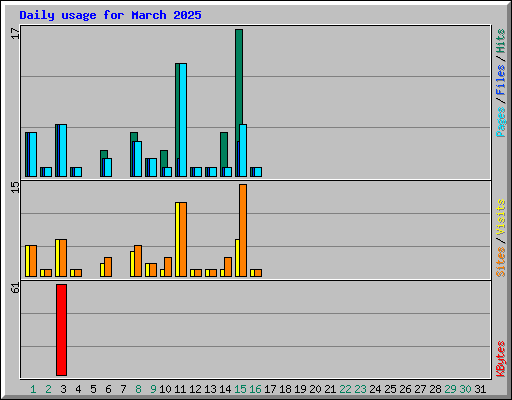This screenshot has width=512, height=400.
Task: Click the 'Pages' legend label
Action: pos(501,122)
